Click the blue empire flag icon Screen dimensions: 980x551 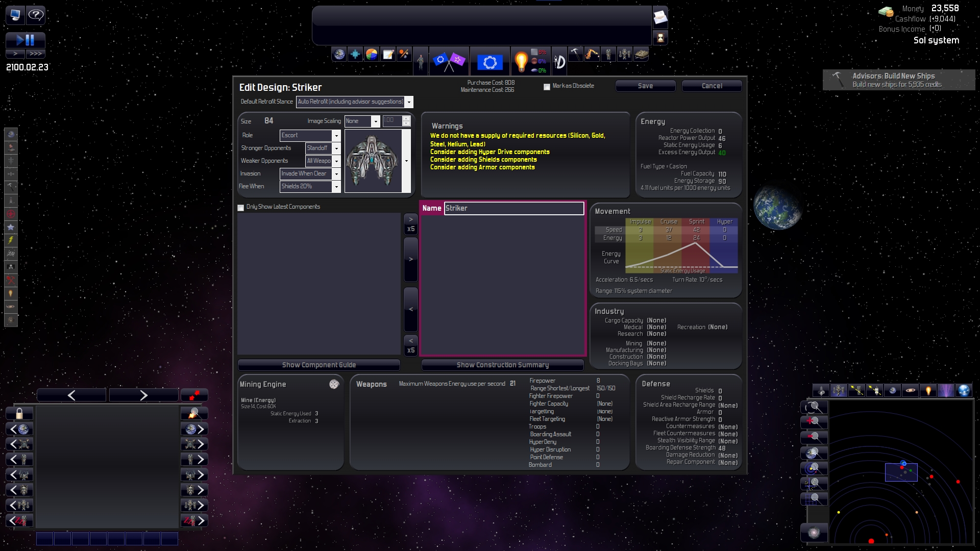(490, 62)
